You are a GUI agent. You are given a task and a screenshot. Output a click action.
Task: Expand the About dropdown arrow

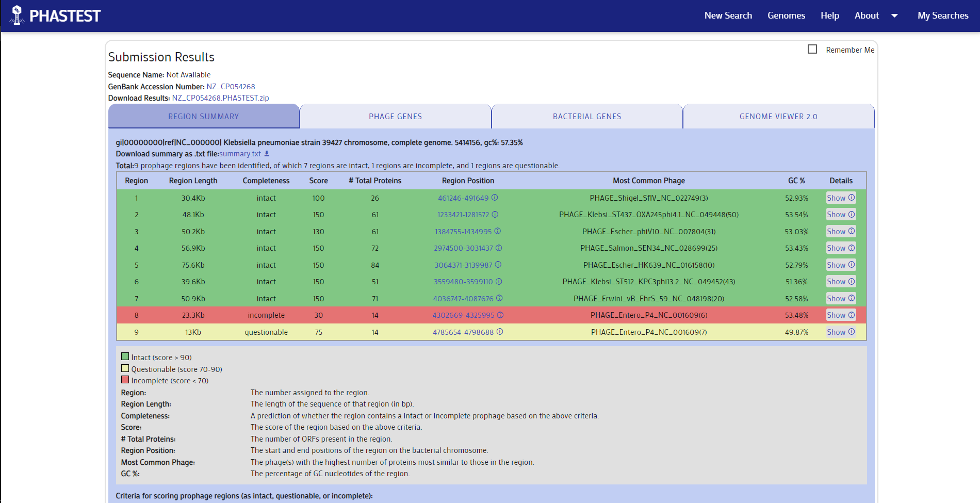point(894,16)
